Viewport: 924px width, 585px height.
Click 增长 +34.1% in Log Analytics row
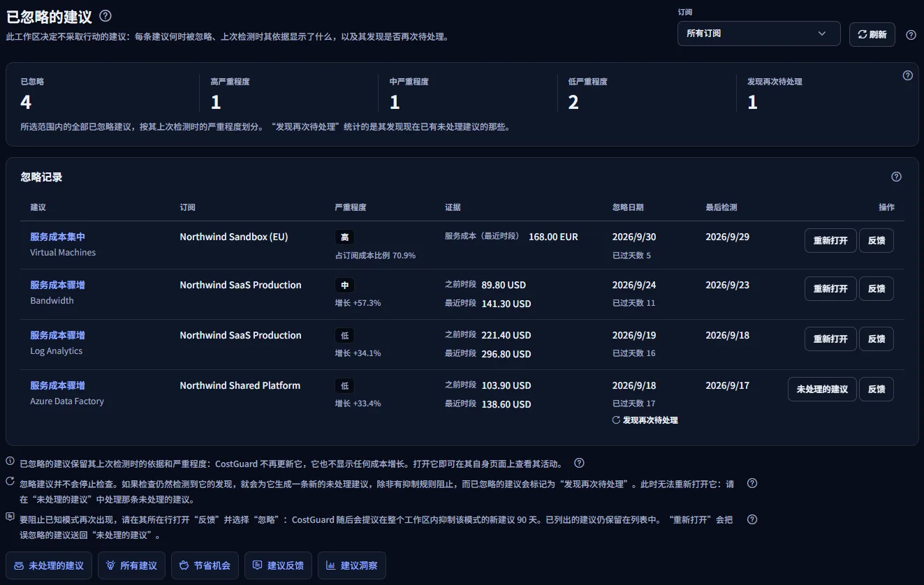click(358, 353)
